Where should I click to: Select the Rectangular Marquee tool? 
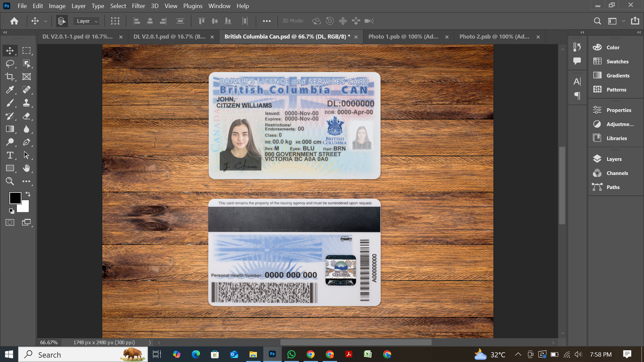coord(27,51)
